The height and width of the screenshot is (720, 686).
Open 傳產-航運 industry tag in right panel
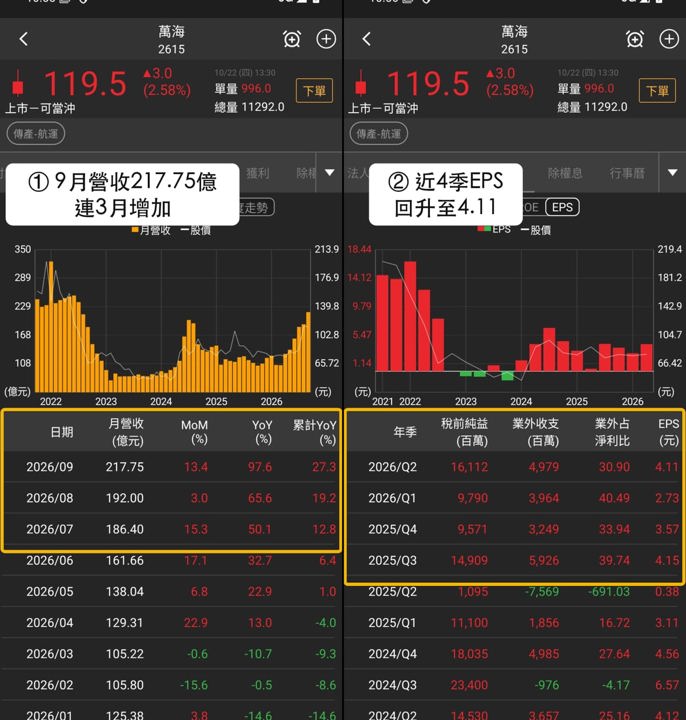pos(379,134)
